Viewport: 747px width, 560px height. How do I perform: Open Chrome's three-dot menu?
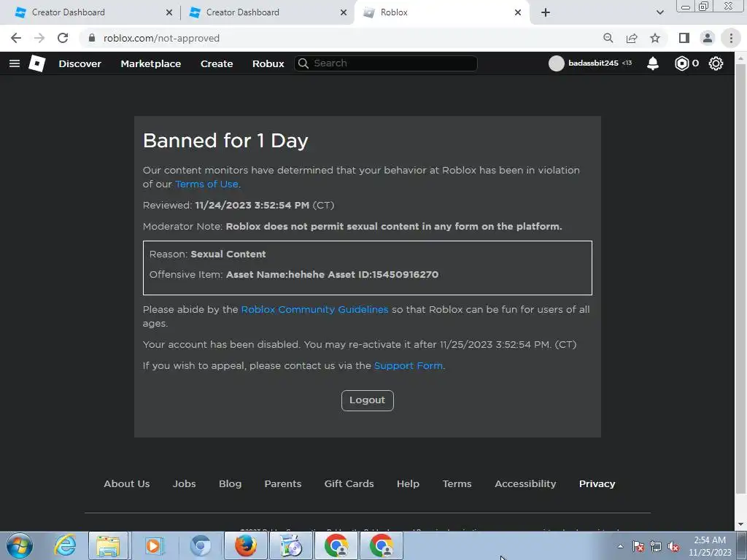[731, 38]
